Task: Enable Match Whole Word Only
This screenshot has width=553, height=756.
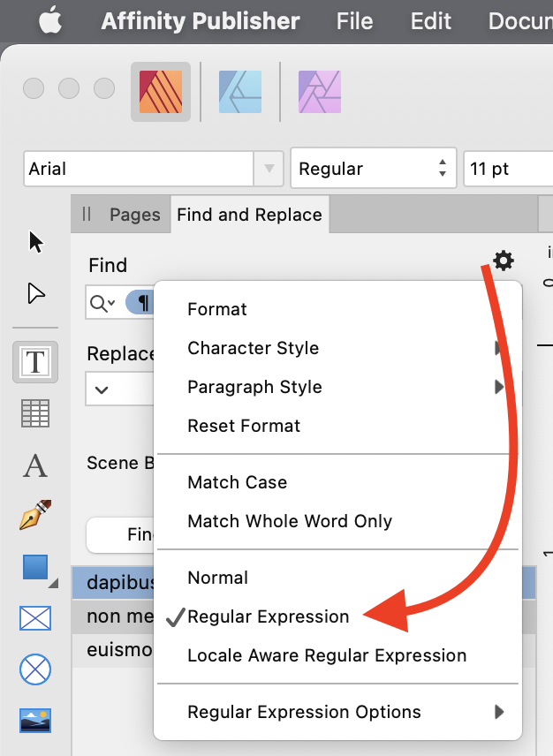Action: click(x=290, y=521)
